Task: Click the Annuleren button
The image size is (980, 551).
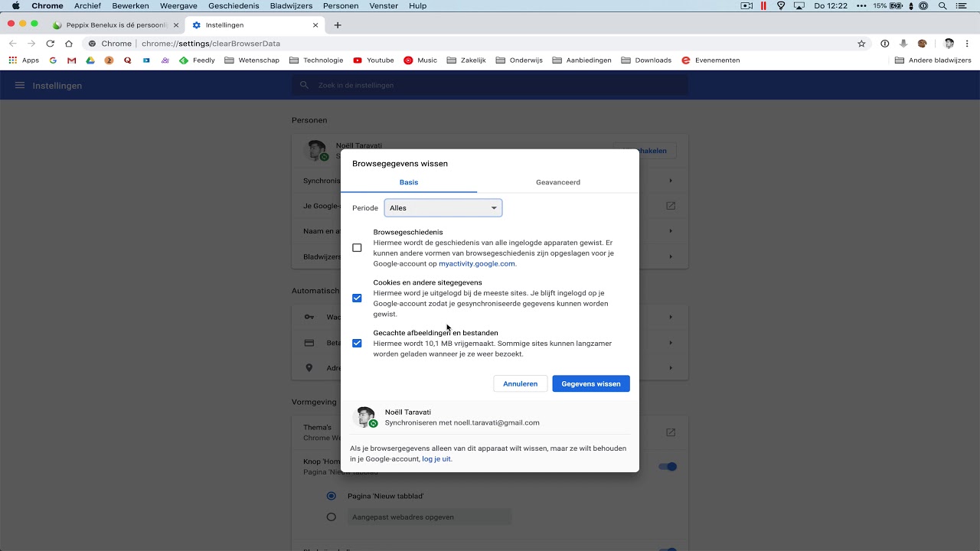Action: click(521, 384)
